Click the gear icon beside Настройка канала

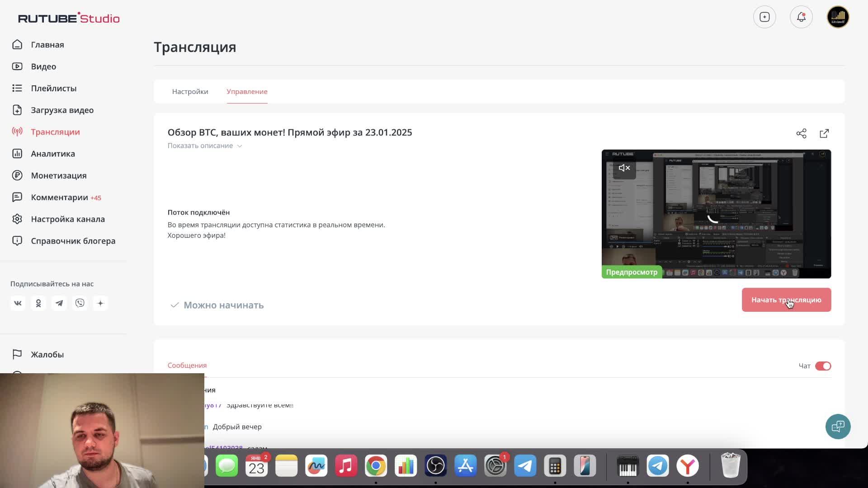(x=17, y=219)
